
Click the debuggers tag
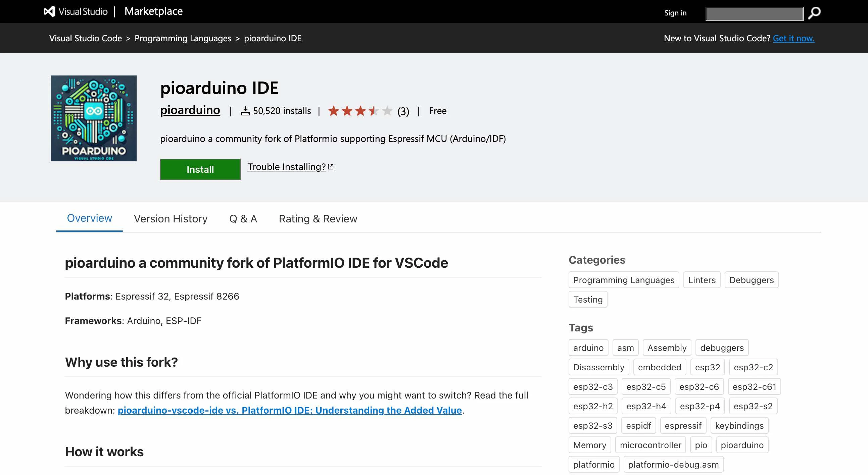(x=722, y=348)
